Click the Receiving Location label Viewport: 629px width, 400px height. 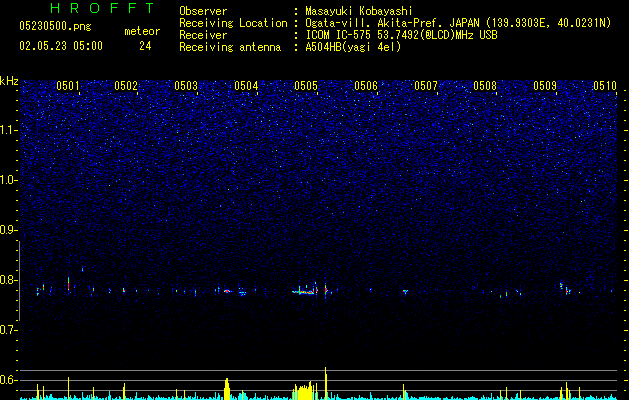[x=233, y=23]
